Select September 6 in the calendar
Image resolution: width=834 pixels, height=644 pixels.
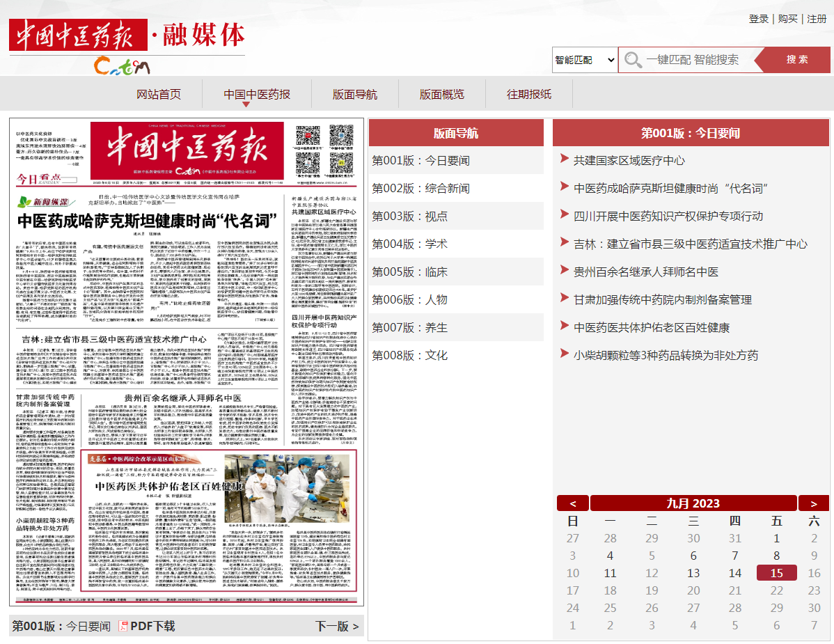693,556
